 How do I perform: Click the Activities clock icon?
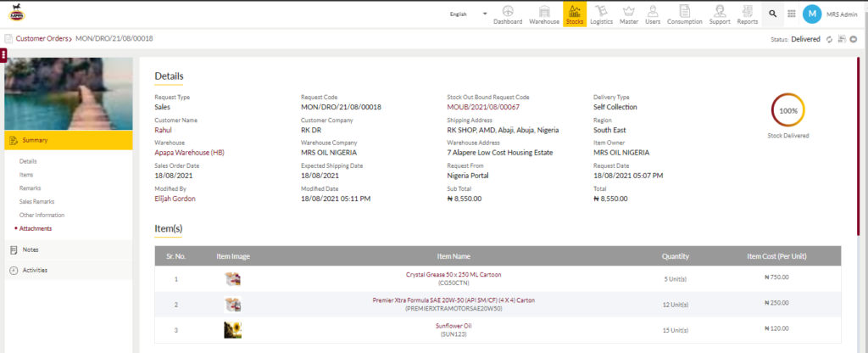point(14,271)
